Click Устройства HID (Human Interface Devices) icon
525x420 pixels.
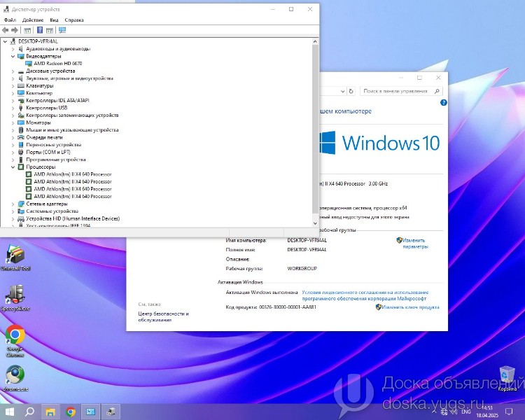[21, 218]
